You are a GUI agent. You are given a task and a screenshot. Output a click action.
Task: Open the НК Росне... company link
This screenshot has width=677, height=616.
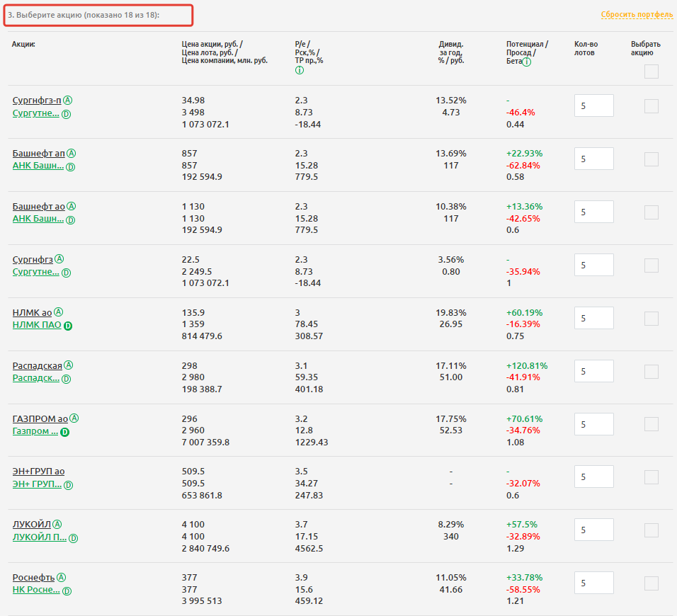36,590
